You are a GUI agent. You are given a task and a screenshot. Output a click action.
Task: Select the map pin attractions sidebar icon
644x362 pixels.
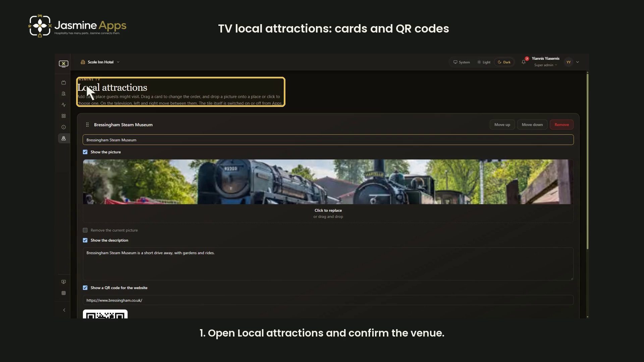(63, 138)
